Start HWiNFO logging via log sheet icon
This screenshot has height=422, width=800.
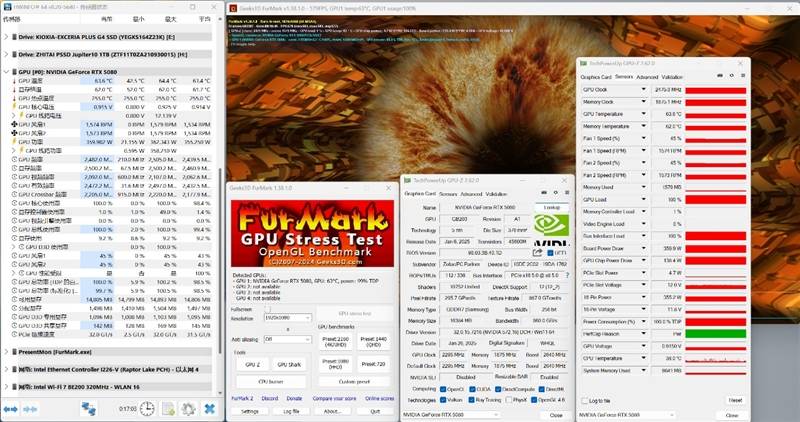click(168, 409)
